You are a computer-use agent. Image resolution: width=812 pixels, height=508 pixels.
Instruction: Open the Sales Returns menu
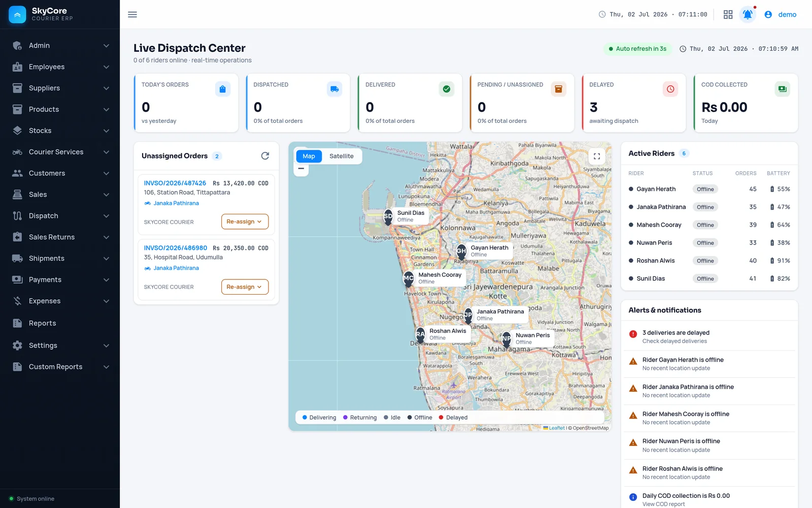60,237
